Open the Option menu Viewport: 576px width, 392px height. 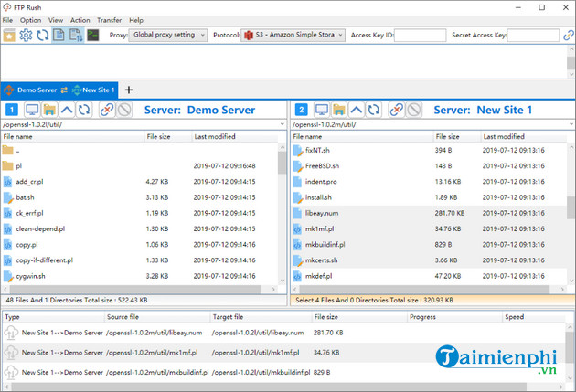click(30, 19)
